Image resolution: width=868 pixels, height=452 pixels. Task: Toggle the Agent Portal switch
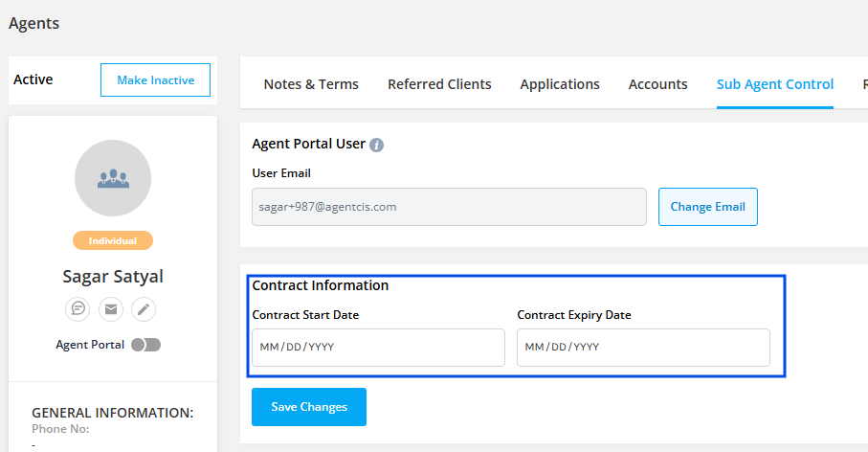click(146, 345)
